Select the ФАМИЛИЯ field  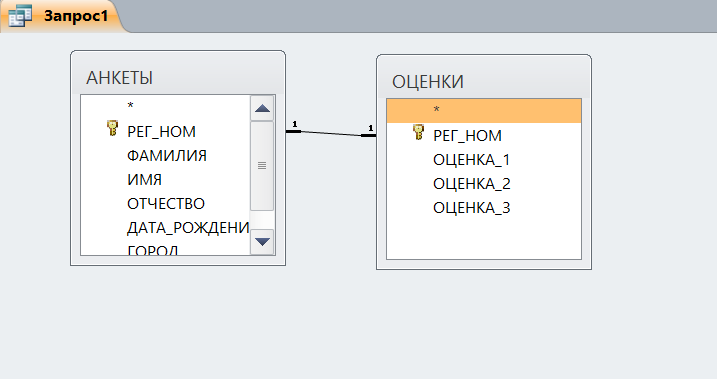point(166,155)
